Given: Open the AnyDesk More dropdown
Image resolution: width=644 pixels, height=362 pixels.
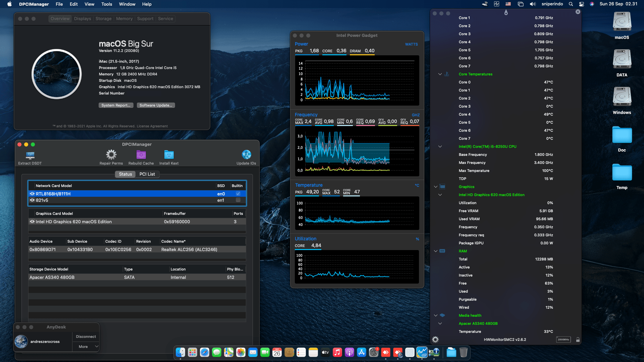Looking at the screenshot, I should [86, 347].
